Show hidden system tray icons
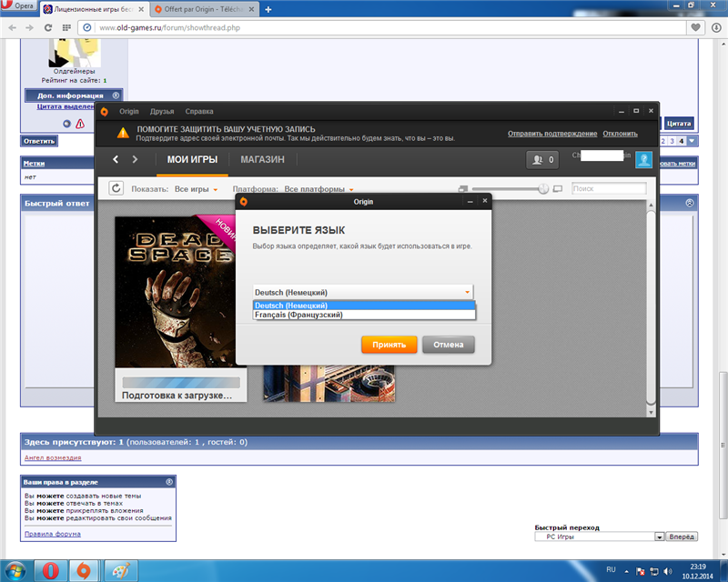This screenshot has width=728, height=582. [x=626, y=571]
